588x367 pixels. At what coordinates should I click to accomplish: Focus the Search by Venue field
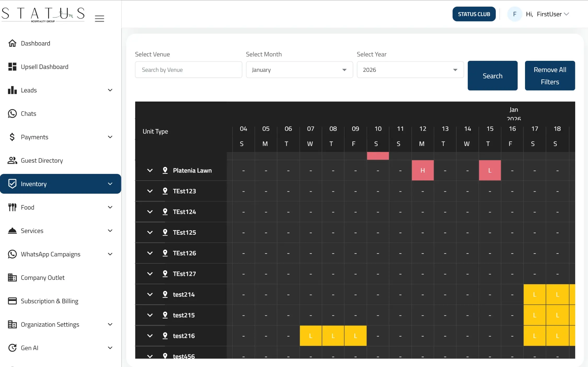[188, 70]
